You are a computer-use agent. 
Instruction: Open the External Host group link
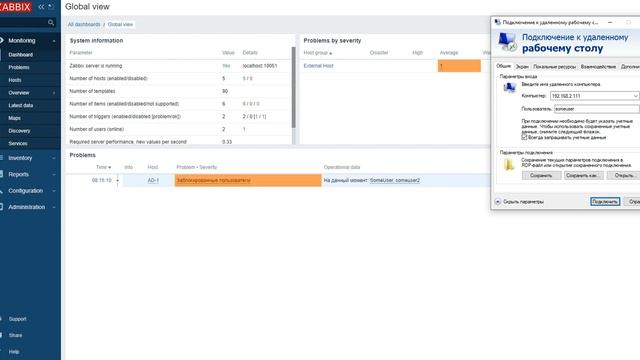coord(318,66)
